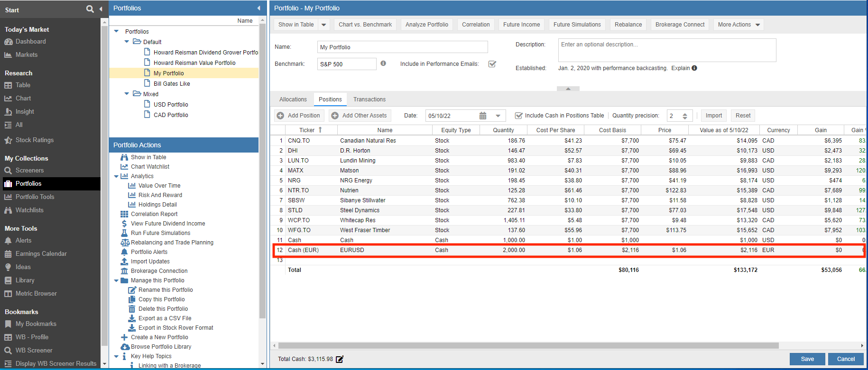Viewport: 868px width, 370px height.
Task: Click the Import button
Action: point(714,116)
